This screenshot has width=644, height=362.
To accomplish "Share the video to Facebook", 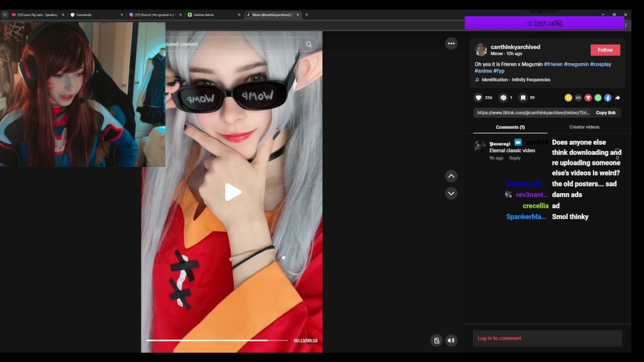I will (x=608, y=98).
